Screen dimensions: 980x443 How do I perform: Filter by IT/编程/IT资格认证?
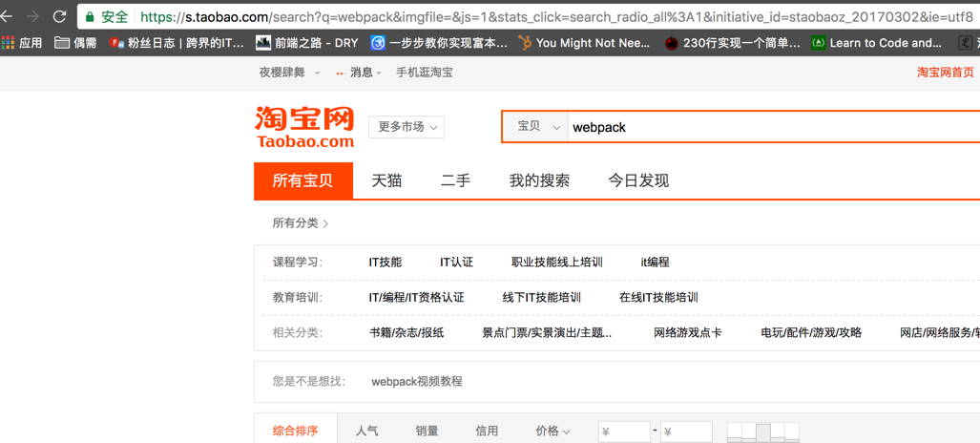tap(416, 297)
